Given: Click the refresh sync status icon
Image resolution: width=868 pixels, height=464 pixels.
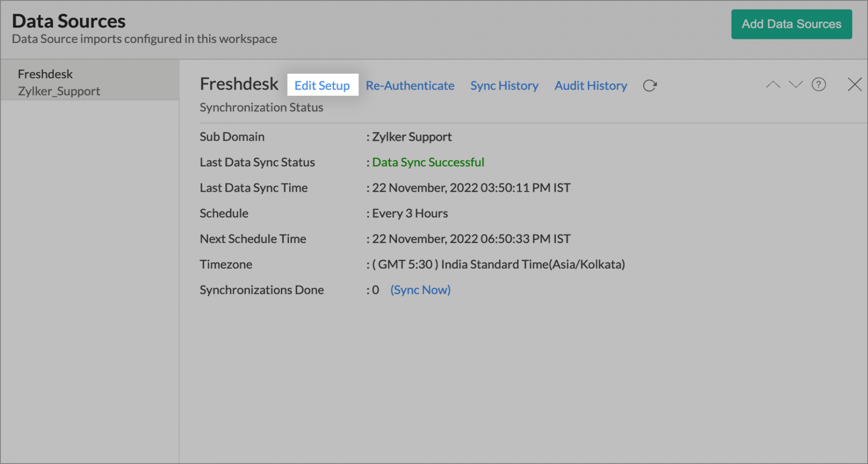Looking at the screenshot, I should click(x=650, y=85).
